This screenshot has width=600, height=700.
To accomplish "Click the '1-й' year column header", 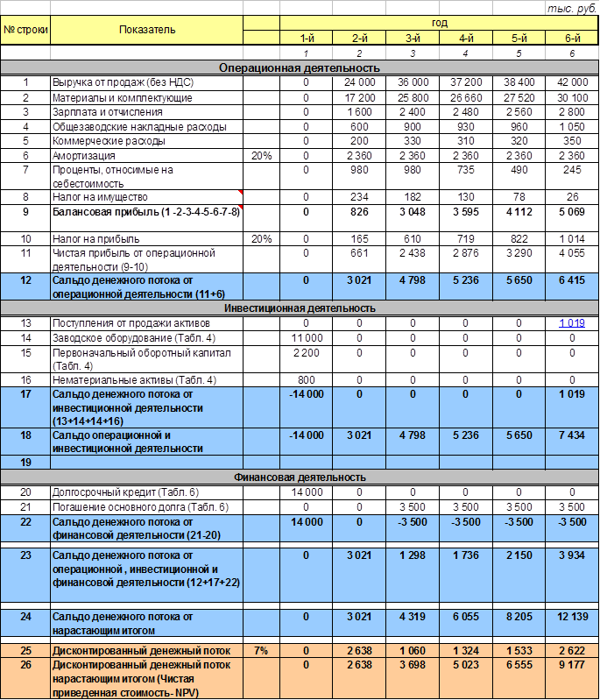I will point(307,38).
